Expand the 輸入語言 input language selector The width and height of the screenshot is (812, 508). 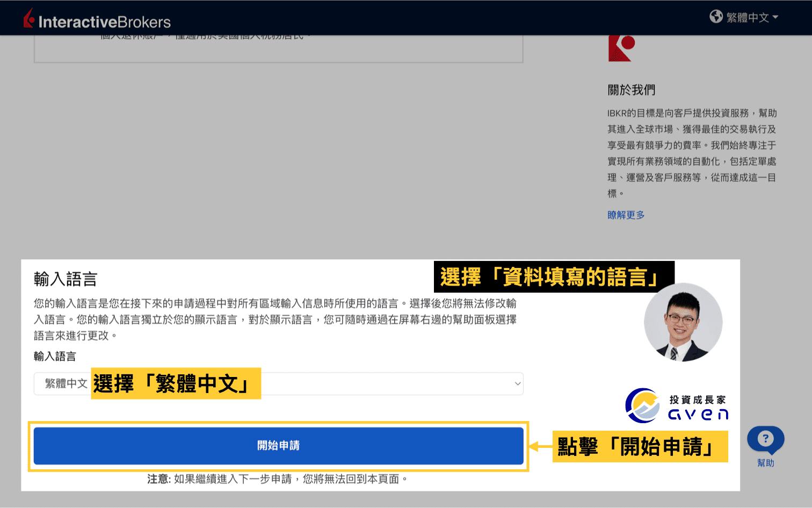click(x=279, y=383)
